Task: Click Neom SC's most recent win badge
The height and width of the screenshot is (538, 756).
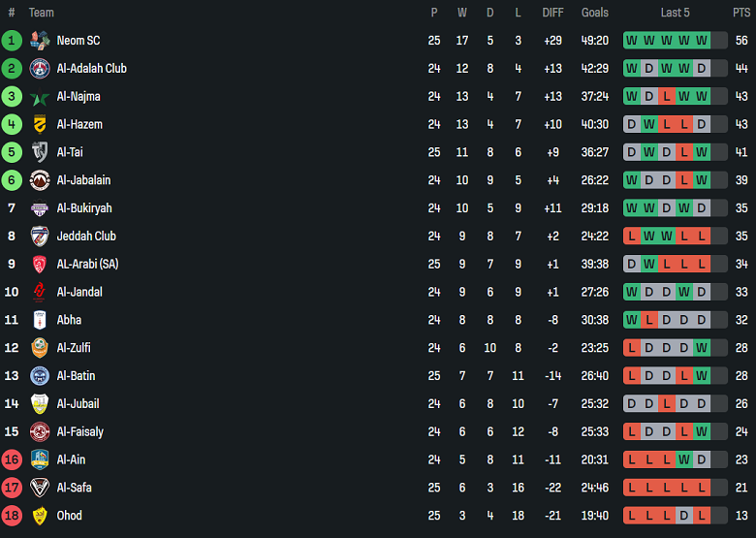Action: [702, 41]
